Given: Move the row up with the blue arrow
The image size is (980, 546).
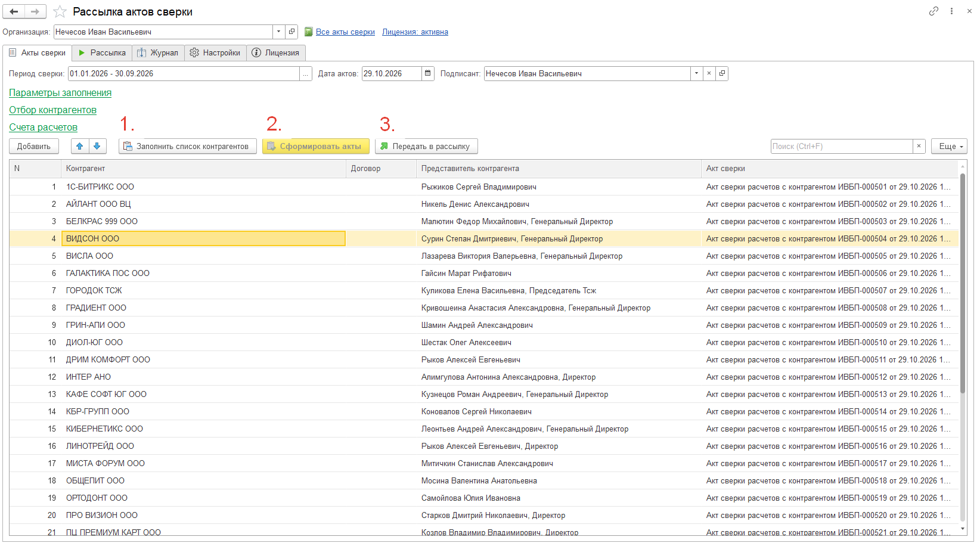Looking at the screenshot, I should tap(80, 146).
